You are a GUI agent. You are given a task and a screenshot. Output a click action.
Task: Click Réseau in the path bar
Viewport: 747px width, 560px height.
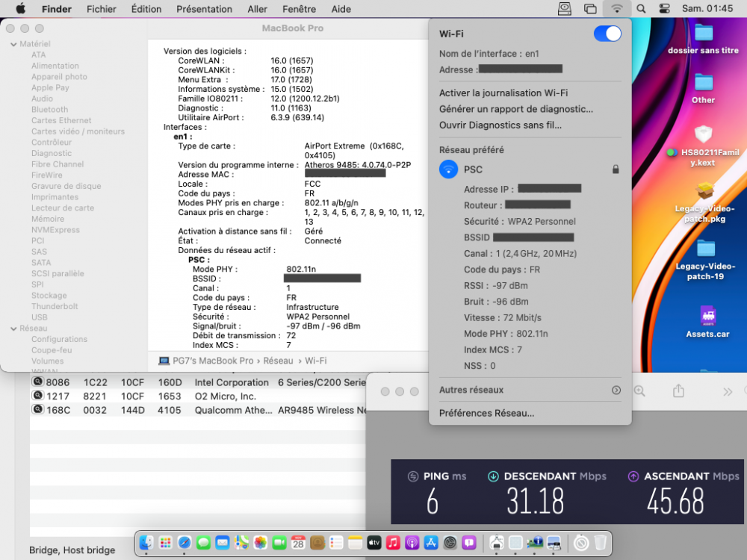[278, 361]
